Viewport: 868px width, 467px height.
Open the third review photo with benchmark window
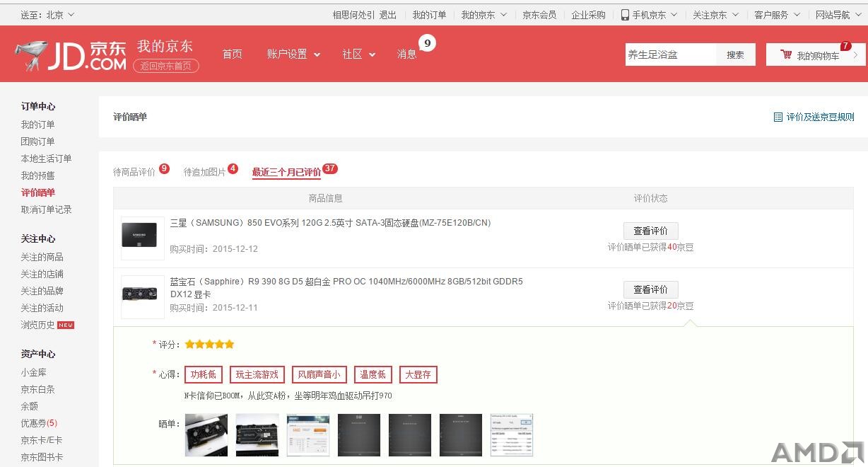pos(308,435)
